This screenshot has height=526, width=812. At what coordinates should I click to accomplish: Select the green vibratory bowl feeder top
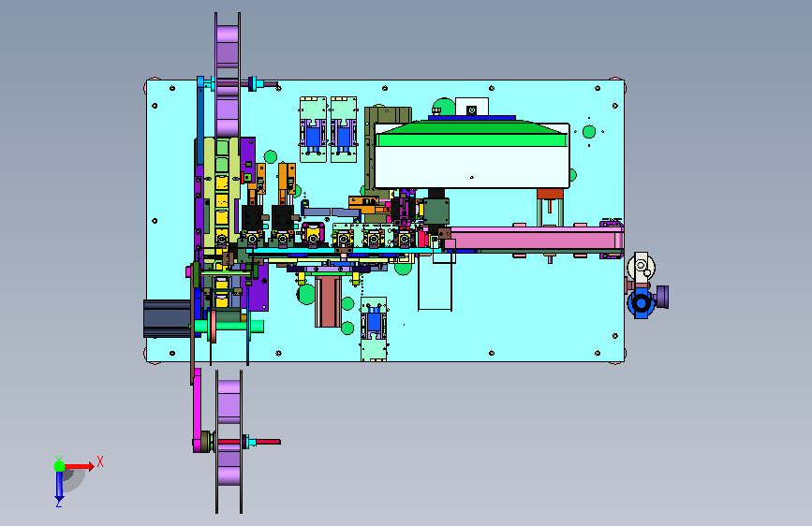472,134
